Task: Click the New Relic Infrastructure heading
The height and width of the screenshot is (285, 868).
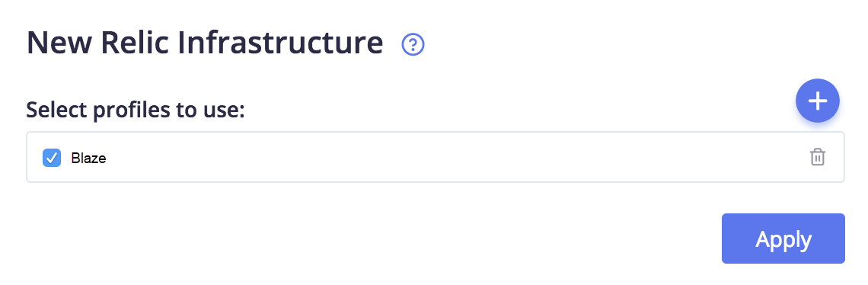Action: click(x=205, y=43)
